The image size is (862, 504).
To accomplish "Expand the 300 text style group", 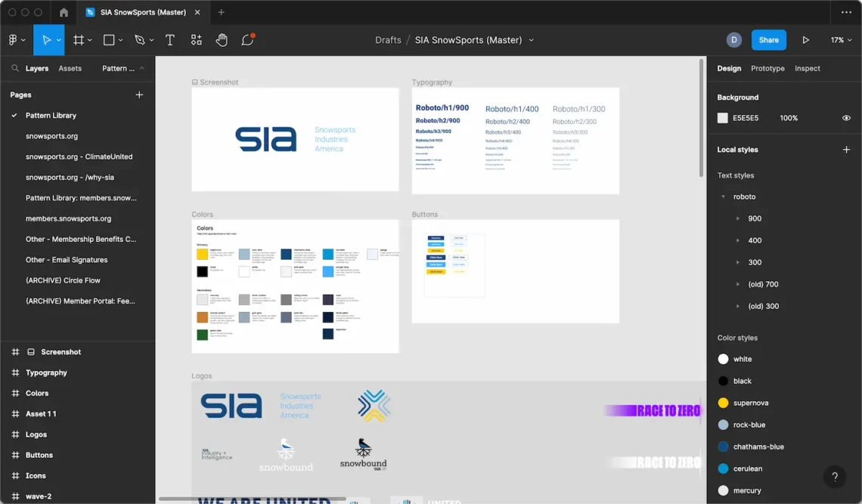I will 738,263.
